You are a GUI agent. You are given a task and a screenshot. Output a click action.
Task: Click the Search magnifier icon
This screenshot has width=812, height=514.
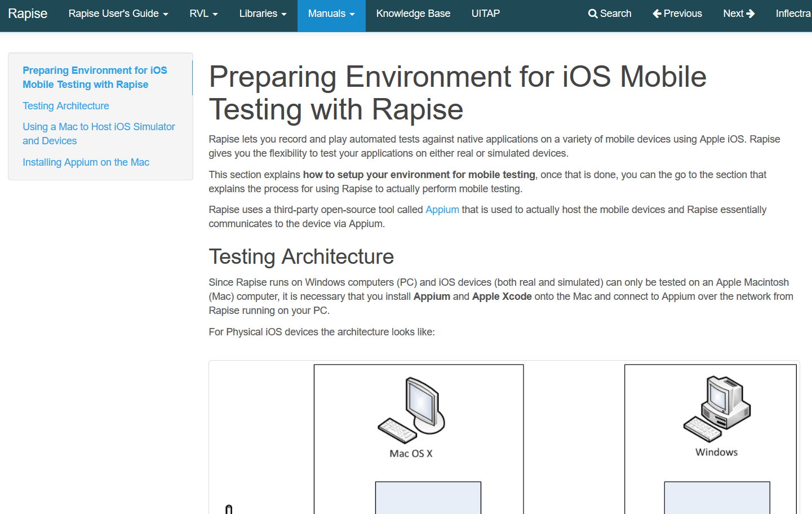[x=592, y=14]
